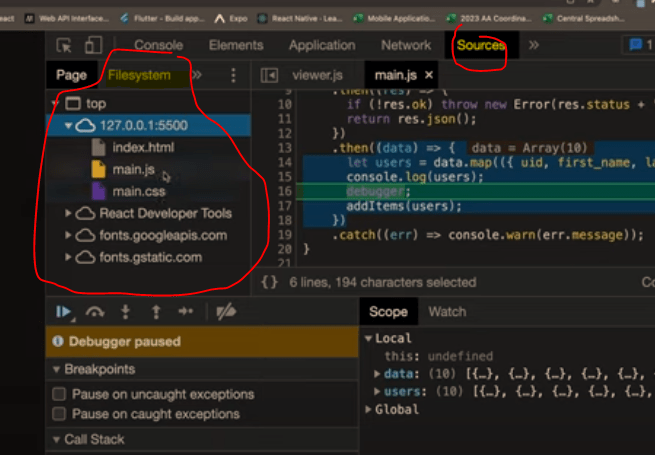Pretty print code with curly braces icon
Screen dimensions: 655x455
tap(269, 283)
